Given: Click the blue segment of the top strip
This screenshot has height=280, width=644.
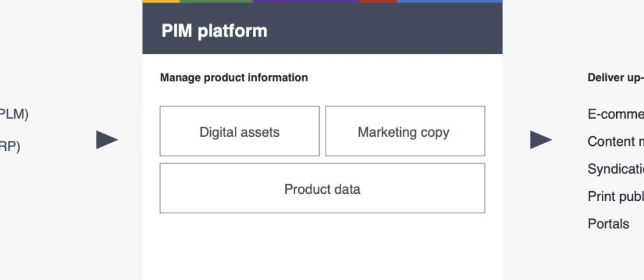Looking at the screenshot, I should (449, 1).
